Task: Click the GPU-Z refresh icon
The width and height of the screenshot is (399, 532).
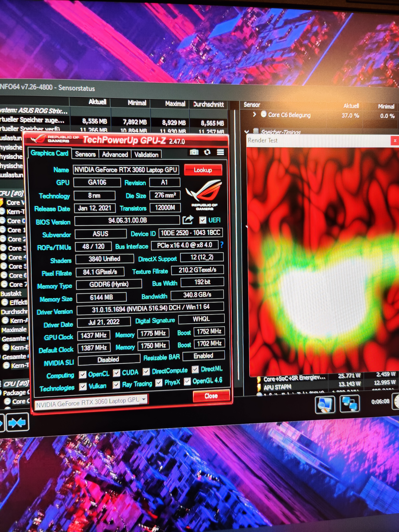Action: tap(207, 152)
